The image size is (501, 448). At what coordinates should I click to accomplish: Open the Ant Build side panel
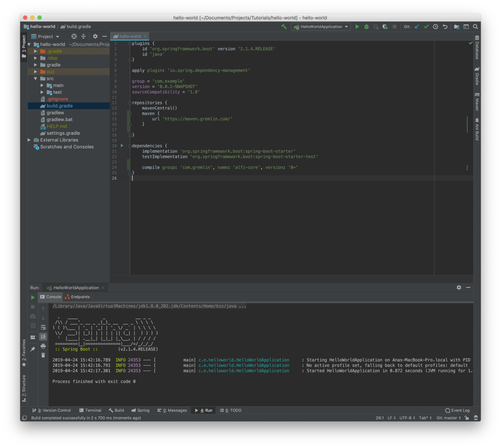[477, 129]
